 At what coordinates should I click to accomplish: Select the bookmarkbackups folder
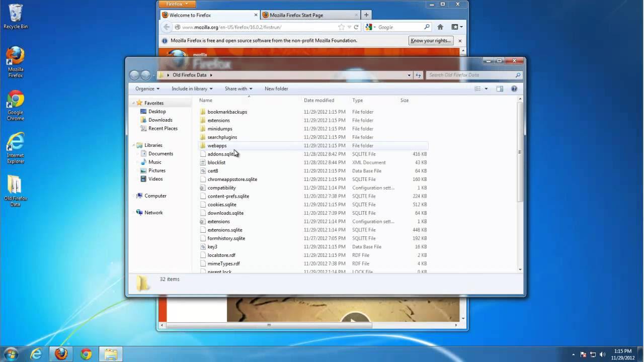(227, 112)
